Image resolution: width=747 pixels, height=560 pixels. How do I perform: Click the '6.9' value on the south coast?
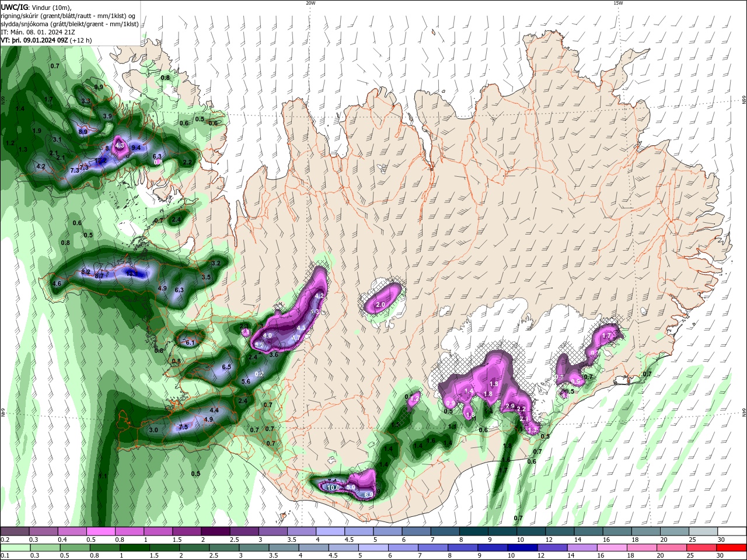(368, 495)
